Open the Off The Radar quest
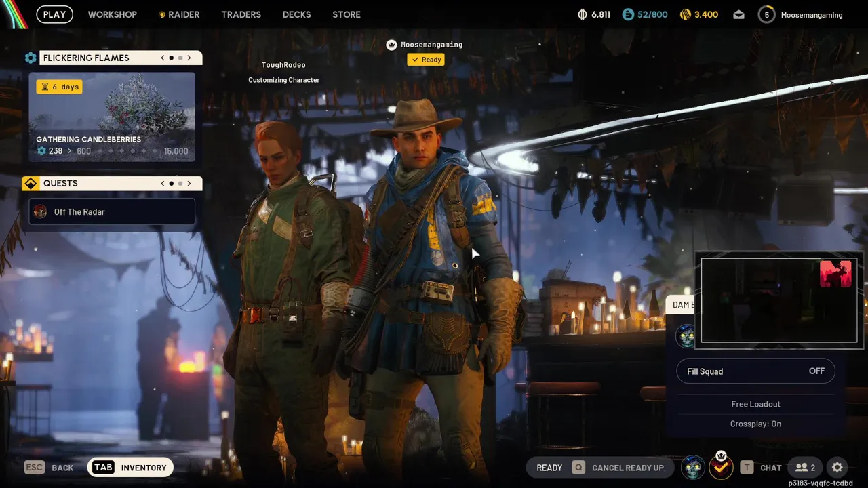Screen dimensions: 868x488 pos(112,211)
